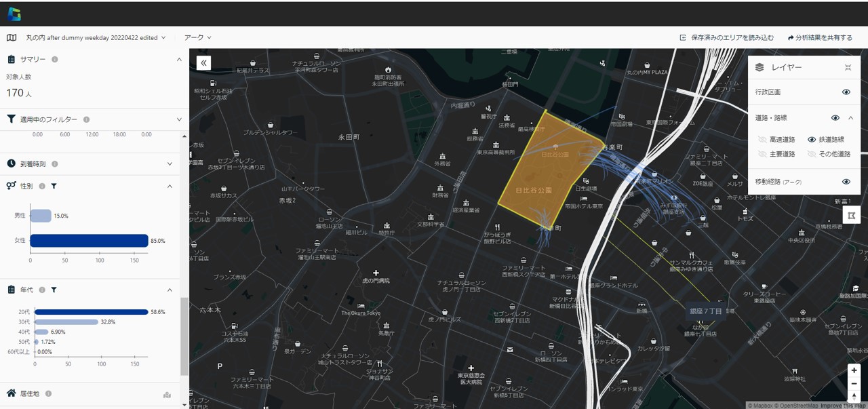Viewport: 868px width, 409px height.
Task: Collapse the left sidebar with double-chevron button
Action: (203, 63)
